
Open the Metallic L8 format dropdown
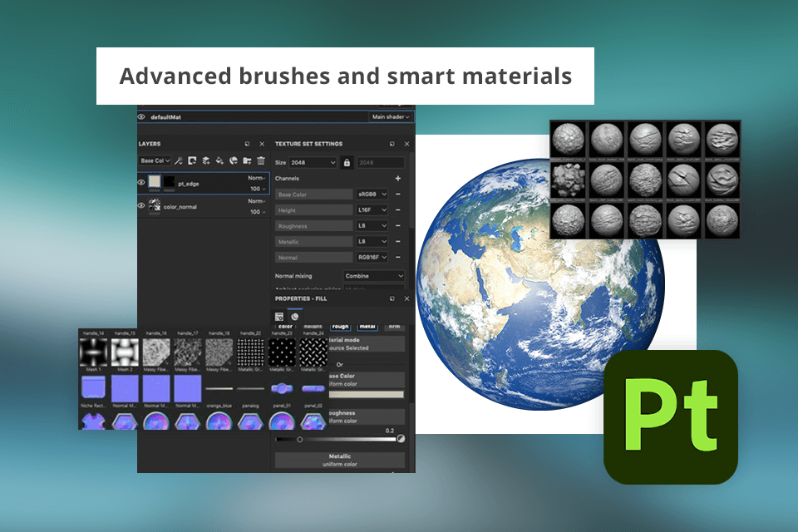coord(372,241)
